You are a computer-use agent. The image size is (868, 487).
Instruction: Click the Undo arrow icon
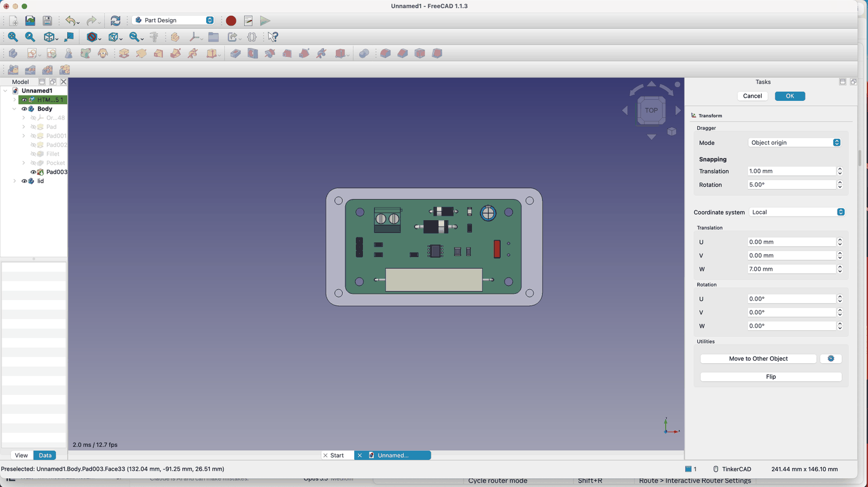coord(71,21)
